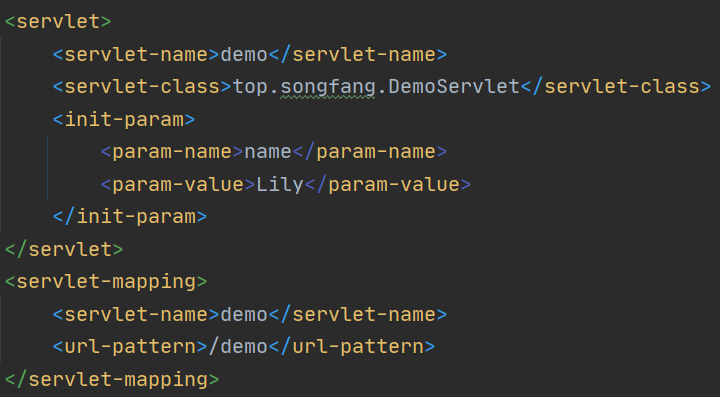Select DemoServlet class name text
The height and width of the screenshot is (397, 720).
coord(454,87)
